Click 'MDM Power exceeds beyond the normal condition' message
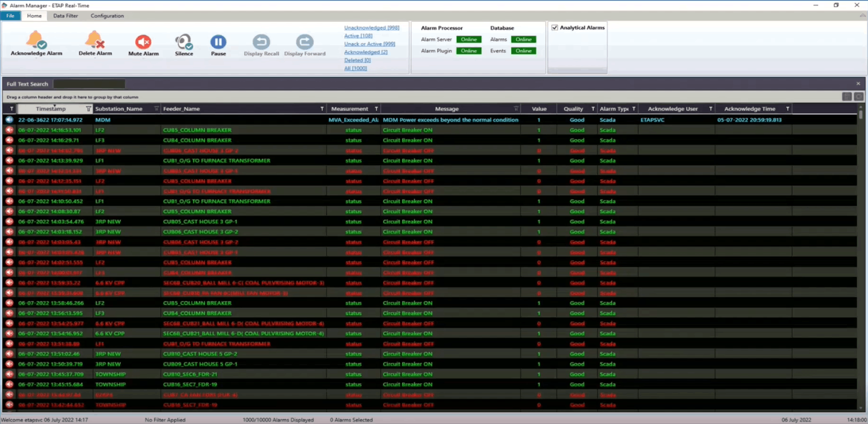 pos(451,120)
